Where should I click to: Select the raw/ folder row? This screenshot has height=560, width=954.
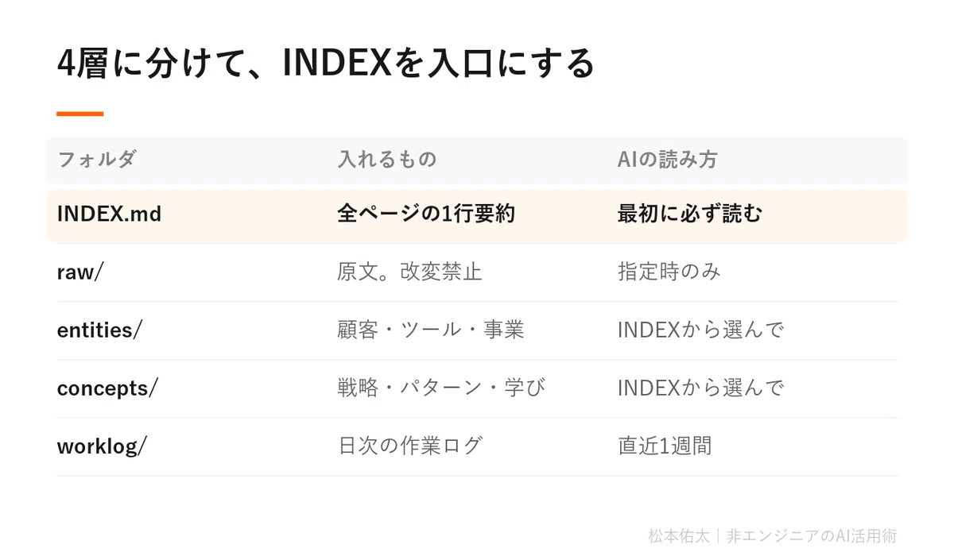(x=477, y=272)
